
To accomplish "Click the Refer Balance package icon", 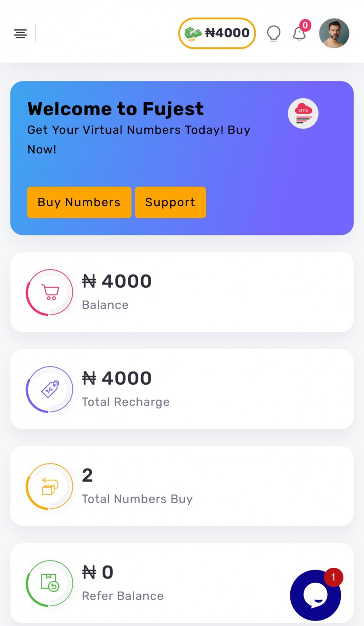I will (x=50, y=583).
